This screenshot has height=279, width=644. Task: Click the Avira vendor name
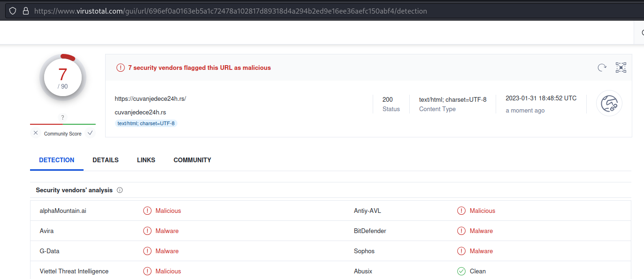point(47,231)
